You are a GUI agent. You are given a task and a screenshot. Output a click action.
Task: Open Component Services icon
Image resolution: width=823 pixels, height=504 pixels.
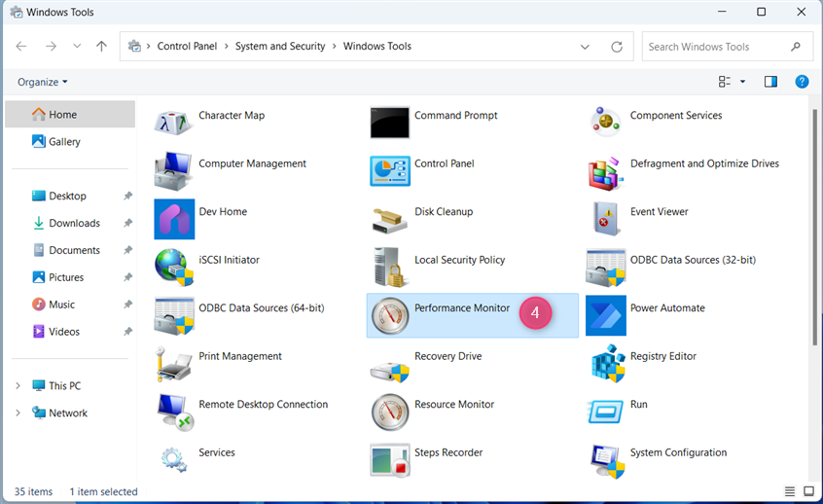coord(605,121)
